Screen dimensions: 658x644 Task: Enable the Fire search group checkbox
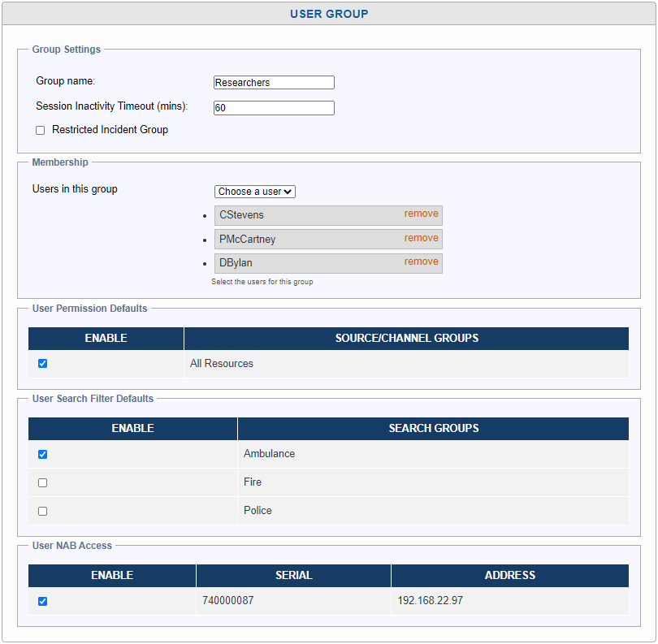click(43, 482)
